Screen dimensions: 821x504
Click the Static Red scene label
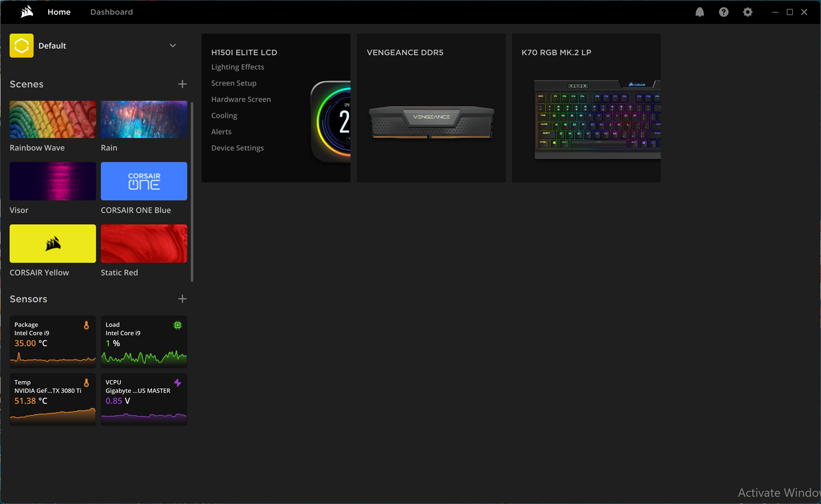coord(120,273)
